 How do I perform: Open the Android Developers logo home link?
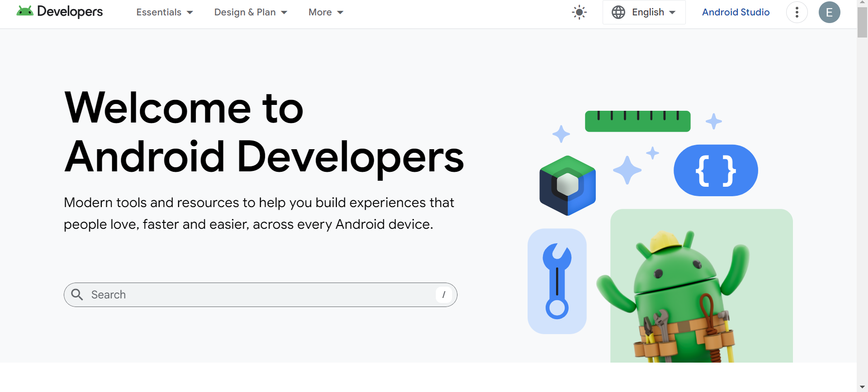(60, 12)
